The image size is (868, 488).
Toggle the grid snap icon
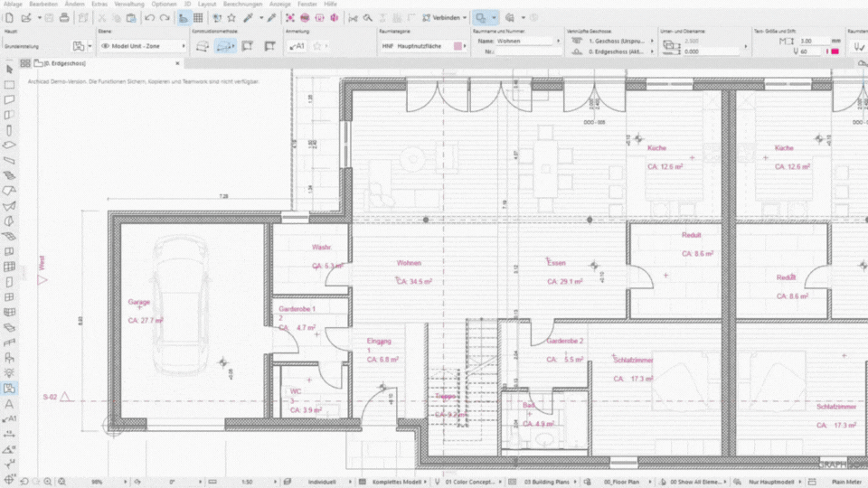198,18
